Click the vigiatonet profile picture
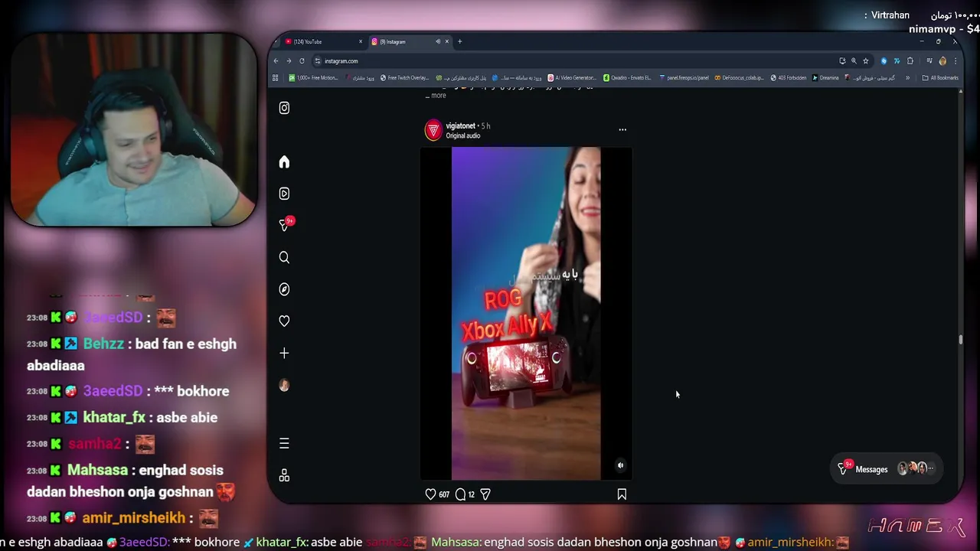Screen dimensions: 980x551 pyautogui.click(x=433, y=130)
